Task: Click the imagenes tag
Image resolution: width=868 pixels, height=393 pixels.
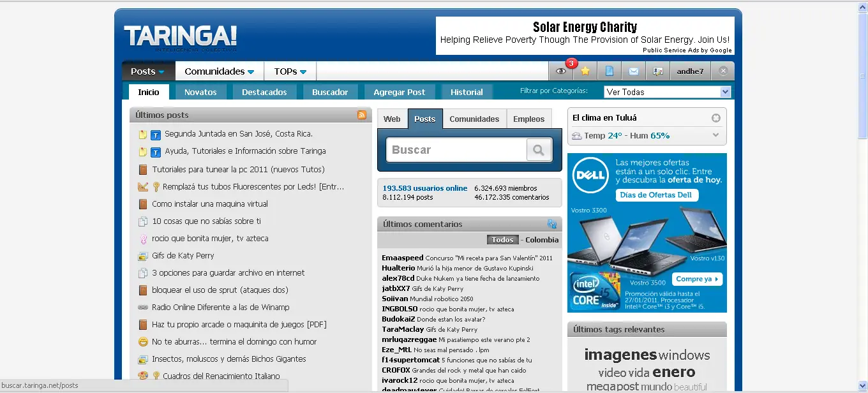Action: pos(620,355)
